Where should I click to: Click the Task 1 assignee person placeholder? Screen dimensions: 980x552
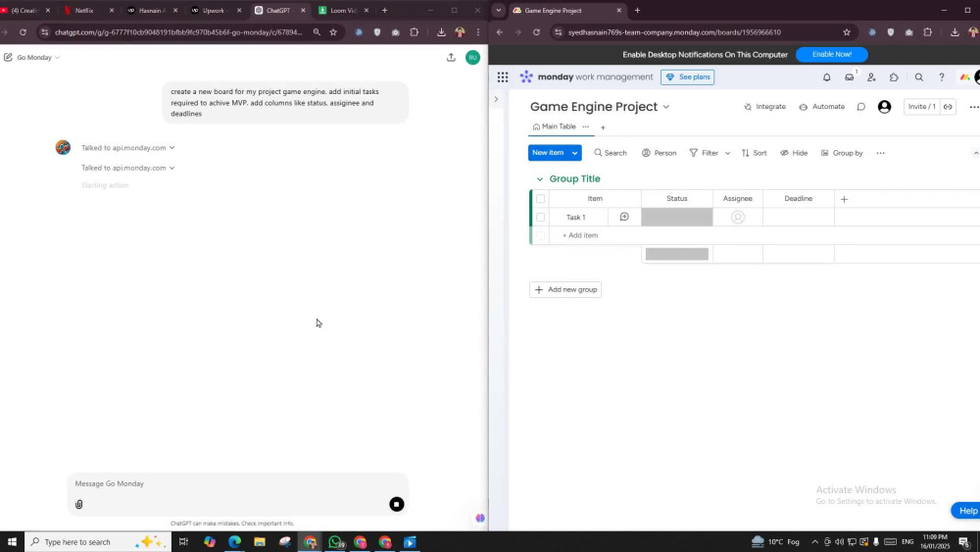(x=738, y=217)
